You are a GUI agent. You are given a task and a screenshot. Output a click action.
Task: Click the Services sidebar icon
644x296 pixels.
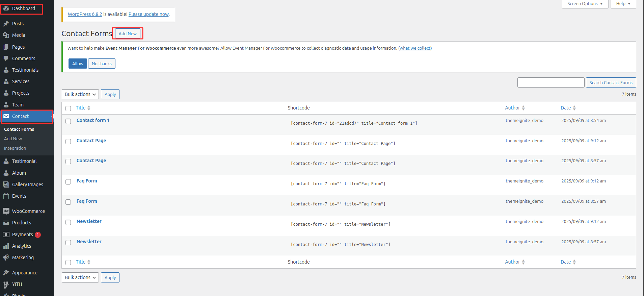(x=6, y=81)
